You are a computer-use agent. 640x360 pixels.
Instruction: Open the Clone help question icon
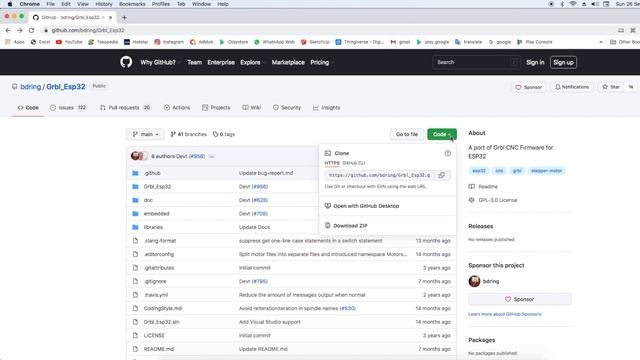pyautogui.click(x=448, y=153)
